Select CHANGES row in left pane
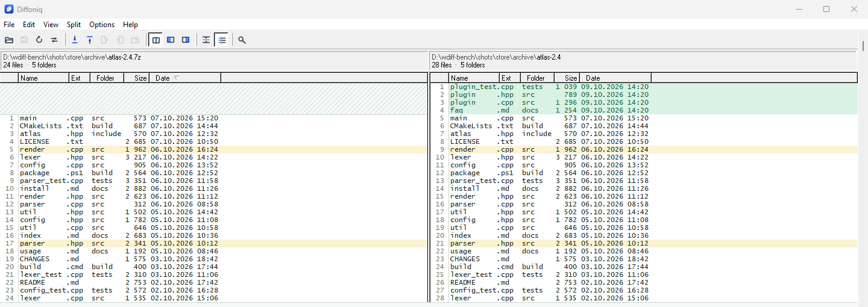 pos(213,259)
